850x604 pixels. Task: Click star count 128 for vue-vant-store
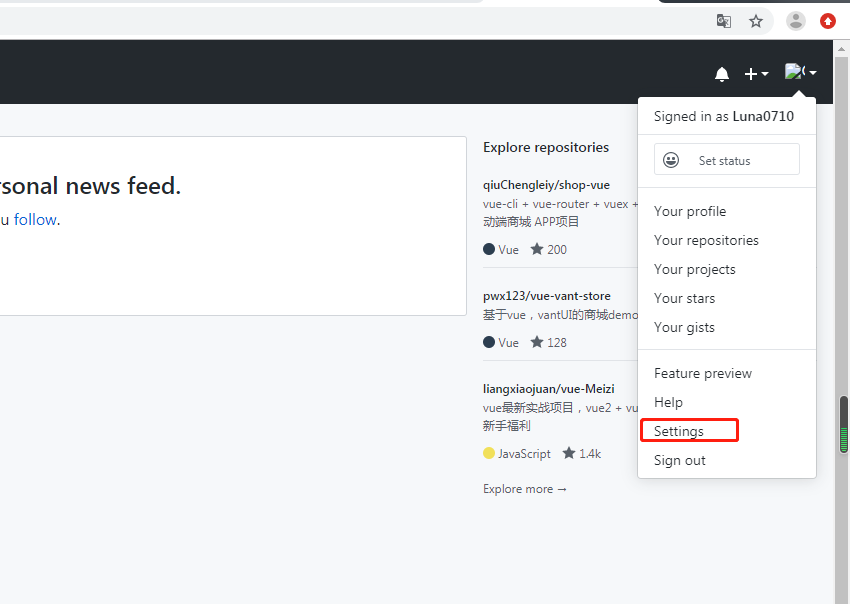(x=549, y=343)
